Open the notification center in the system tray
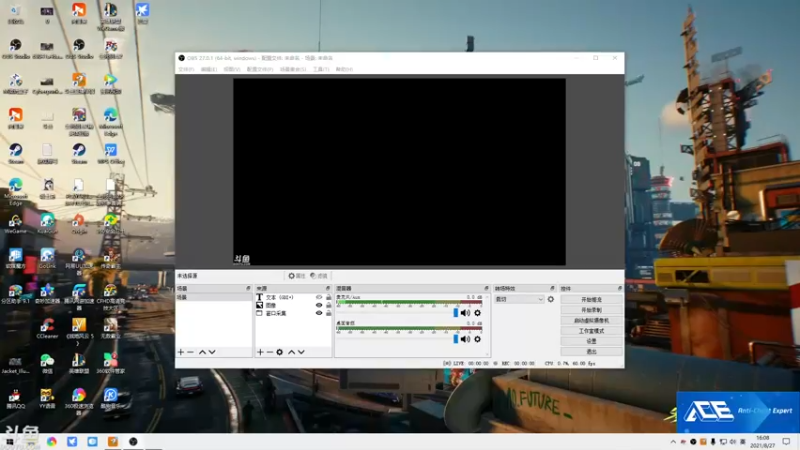The height and width of the screenshot is (450, 800). [786, 441]
